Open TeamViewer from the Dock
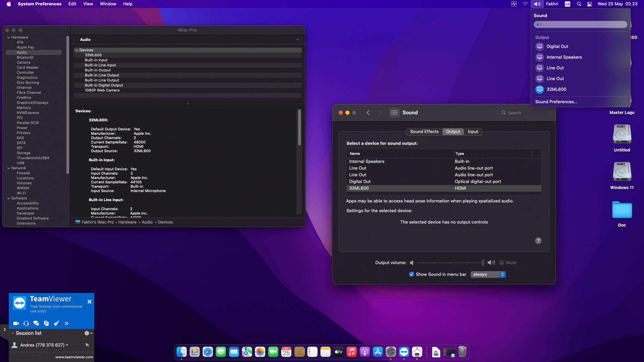 coord(404,352)
